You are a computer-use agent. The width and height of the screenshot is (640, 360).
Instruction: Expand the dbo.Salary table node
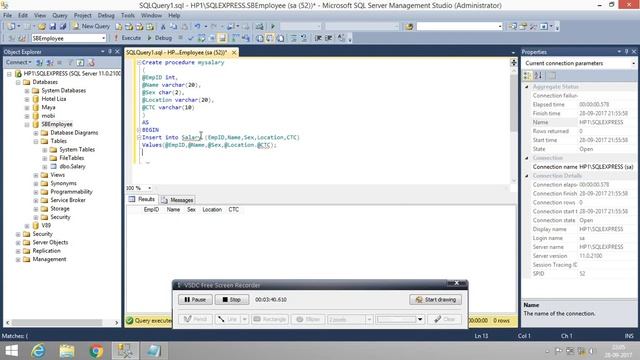point(45,167)
